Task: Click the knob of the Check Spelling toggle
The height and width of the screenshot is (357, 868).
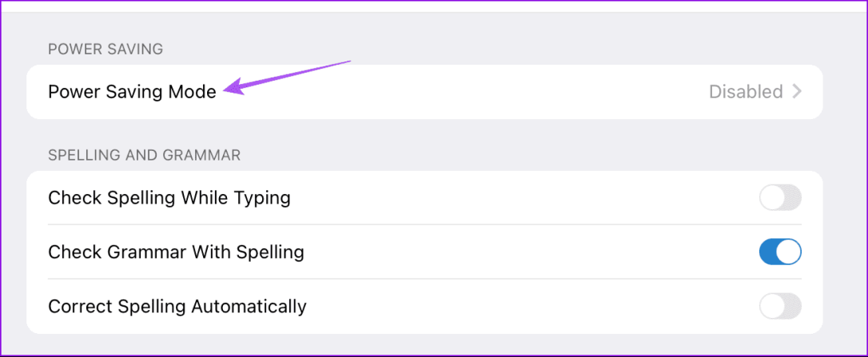Action: [x=771, y=197]
